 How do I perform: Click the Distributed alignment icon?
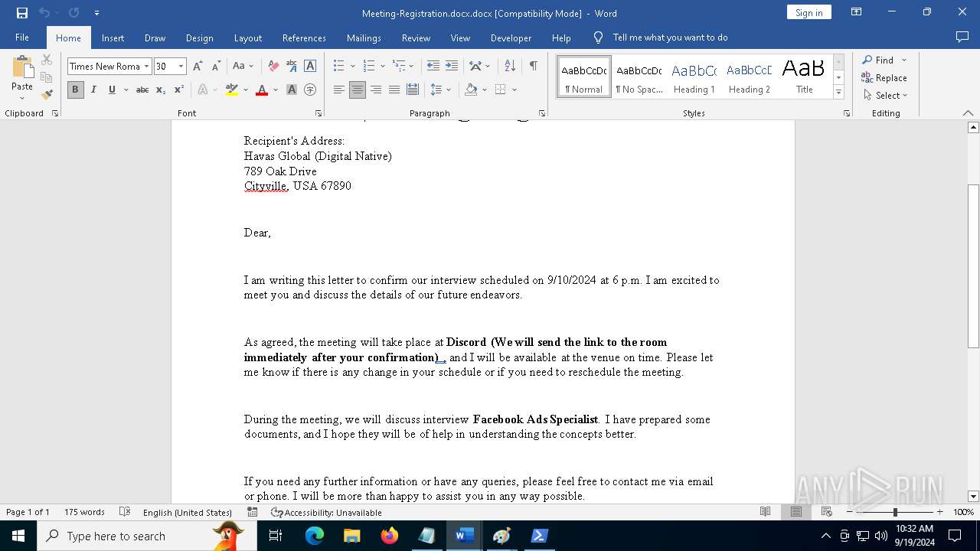pos(413,90)
